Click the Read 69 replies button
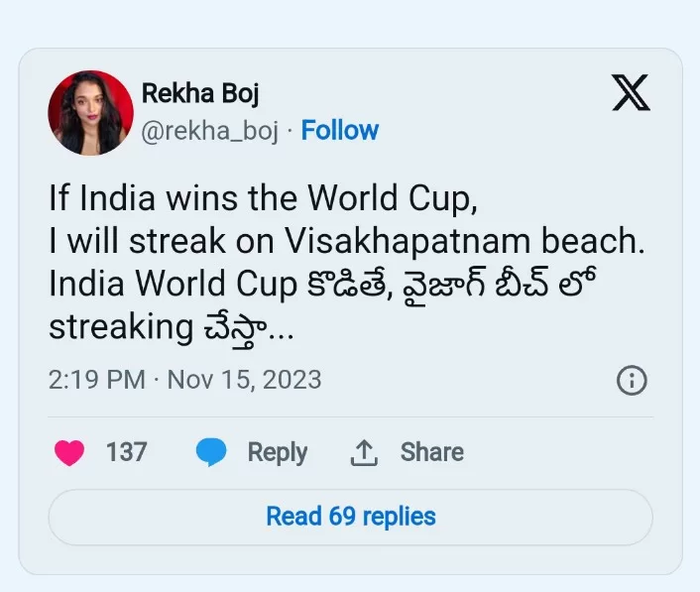The height and width of the screenshot is (592, 700). coord(350,517)
